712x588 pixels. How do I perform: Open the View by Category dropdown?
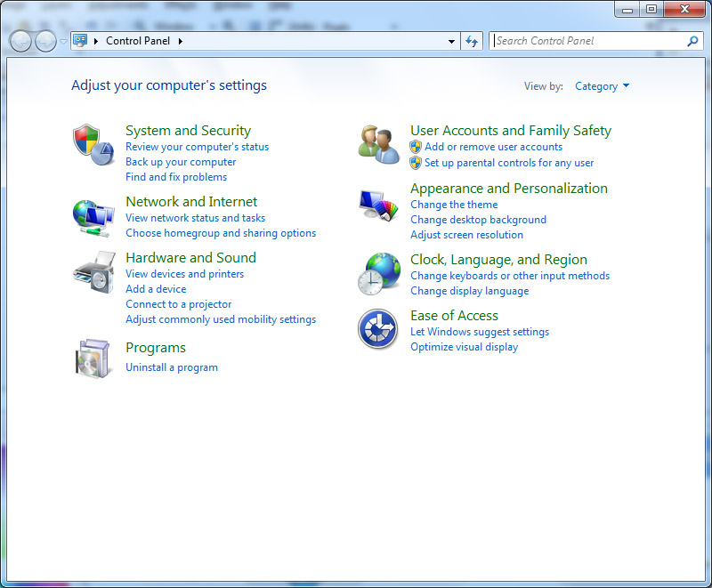[602, 86]
